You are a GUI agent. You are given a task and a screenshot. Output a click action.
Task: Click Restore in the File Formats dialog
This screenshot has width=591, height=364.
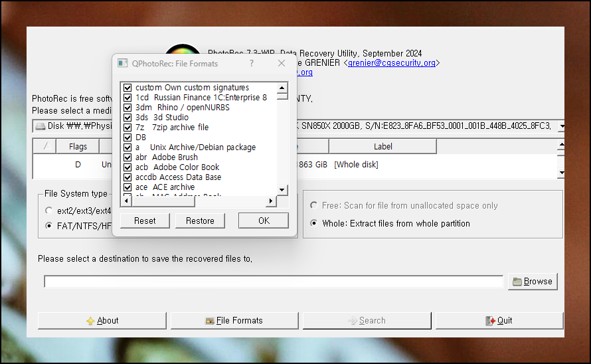(200, 221)
